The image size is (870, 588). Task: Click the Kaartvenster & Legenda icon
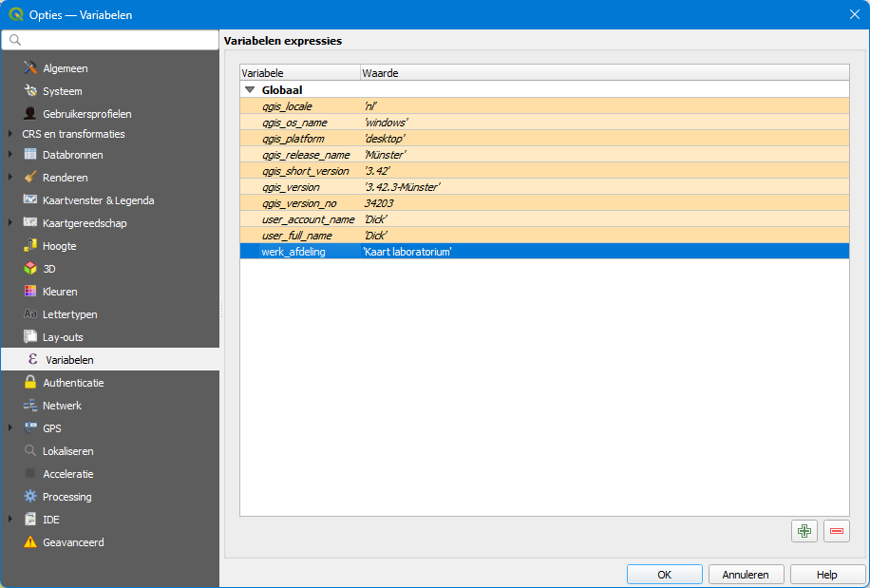30,199
